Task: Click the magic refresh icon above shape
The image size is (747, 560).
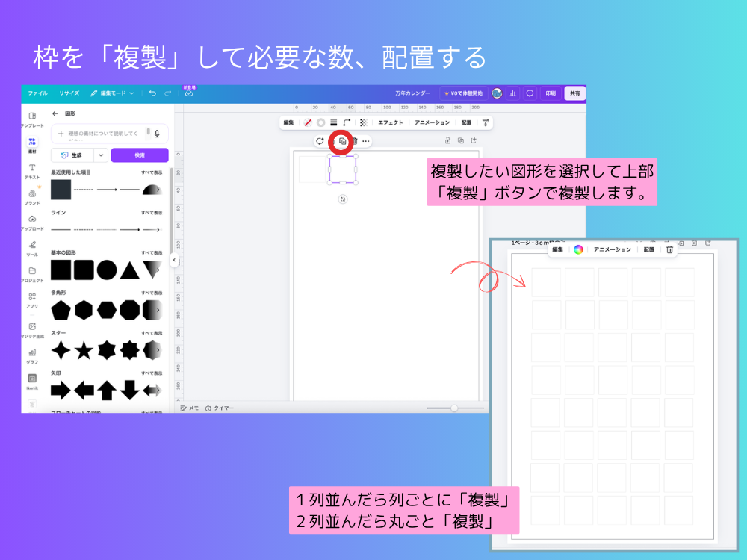Action: 320,141
